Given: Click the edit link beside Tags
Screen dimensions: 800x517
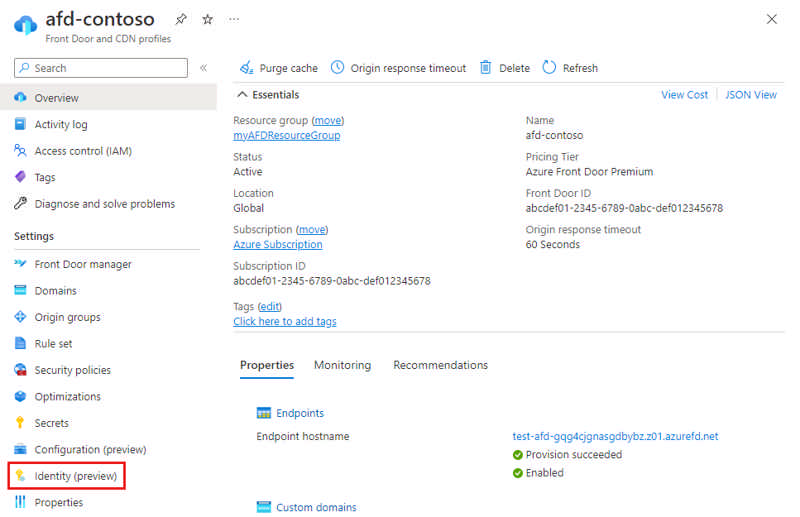Looking at the screenshot, I should [x=269, y=307].
